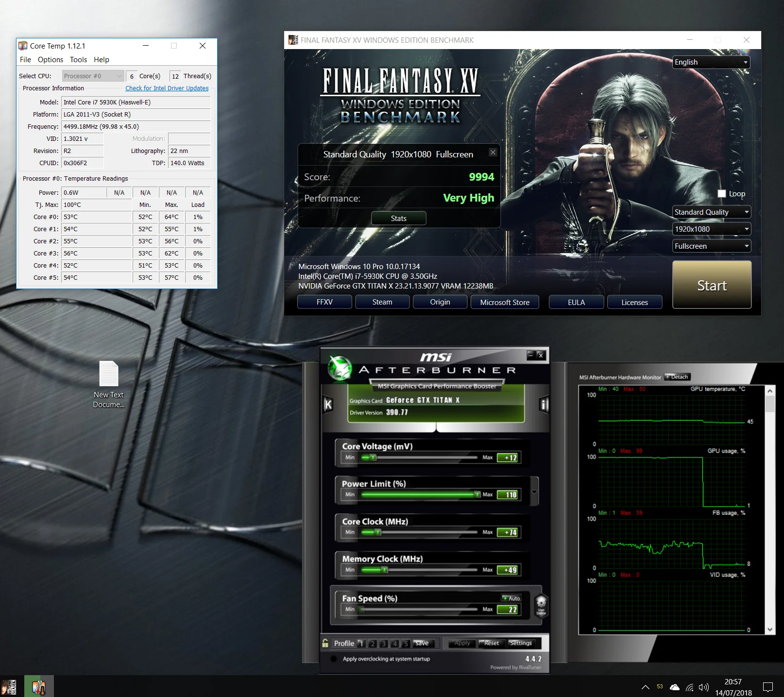Click the profile lock icon in Afterburner
Screen dimensions: 784x697
[325, 643]
